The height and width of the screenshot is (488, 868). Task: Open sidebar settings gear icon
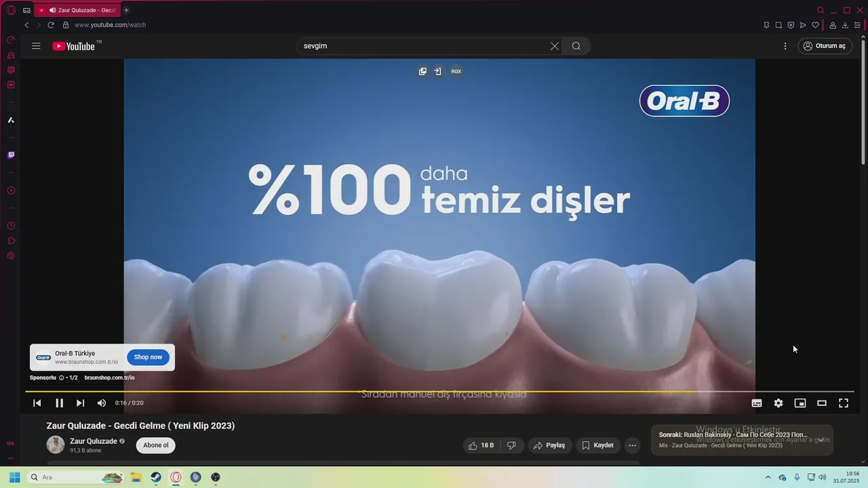(11, 256)
